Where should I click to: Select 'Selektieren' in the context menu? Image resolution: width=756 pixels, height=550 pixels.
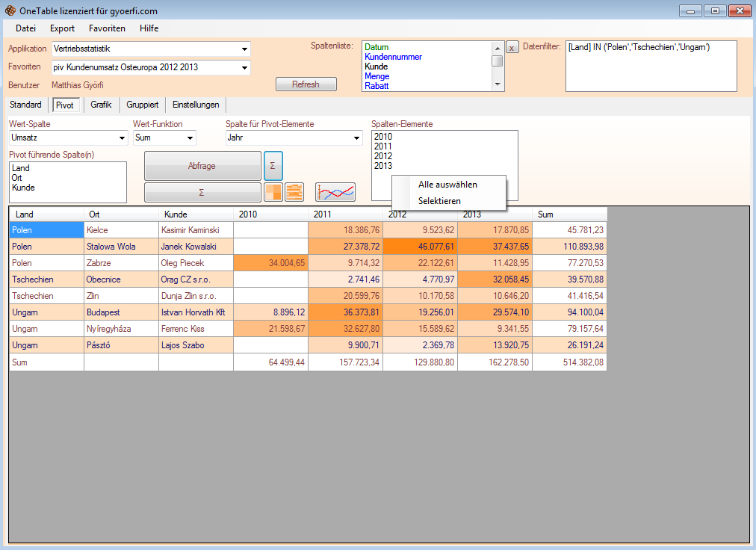[439, 201]
